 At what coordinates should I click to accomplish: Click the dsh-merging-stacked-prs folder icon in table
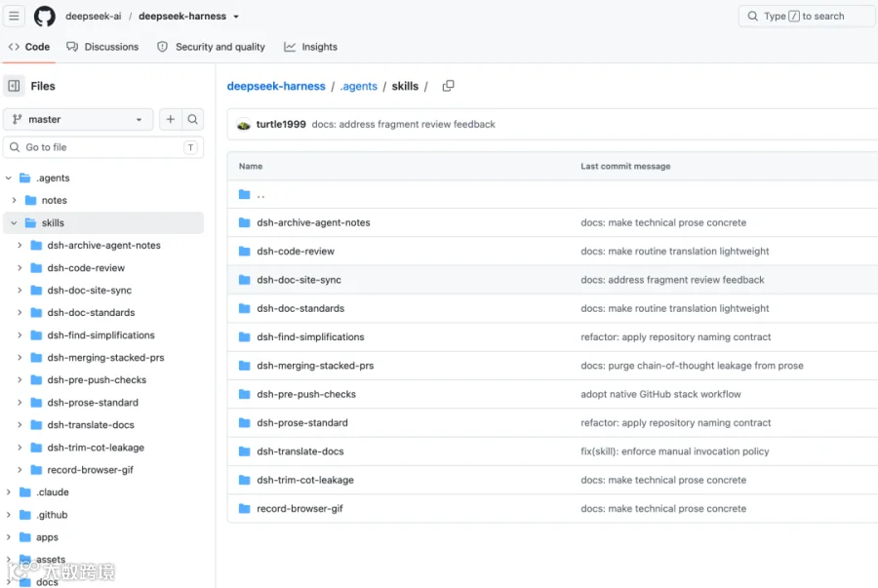pos(244,366)
